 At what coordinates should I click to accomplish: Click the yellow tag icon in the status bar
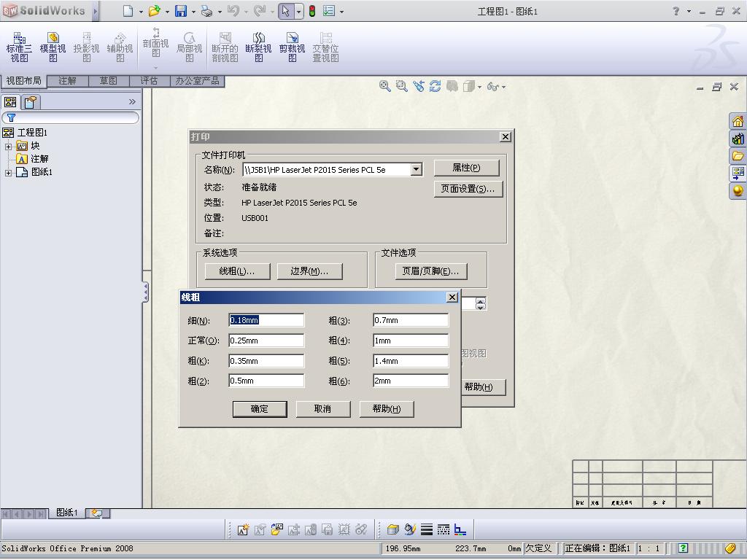point(729,548)
